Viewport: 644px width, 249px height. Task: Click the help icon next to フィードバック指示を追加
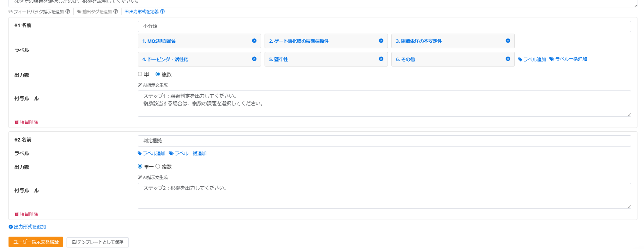pos(68,12)
